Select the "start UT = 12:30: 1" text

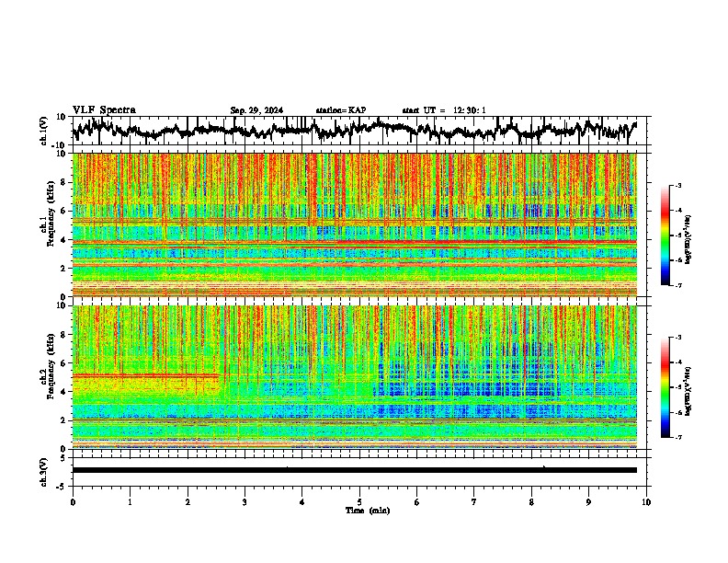pos(444,110)
